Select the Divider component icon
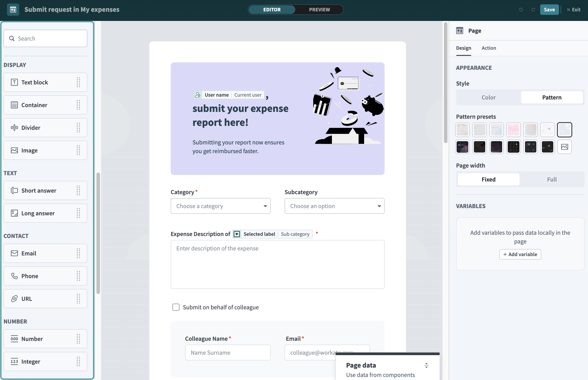This screenshot has height=380, width=588. pyautogui.click(x=14, y=128)
